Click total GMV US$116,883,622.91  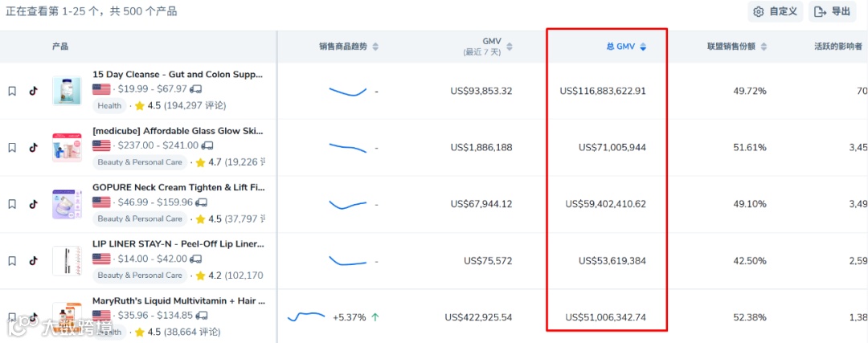click(603, 92)
